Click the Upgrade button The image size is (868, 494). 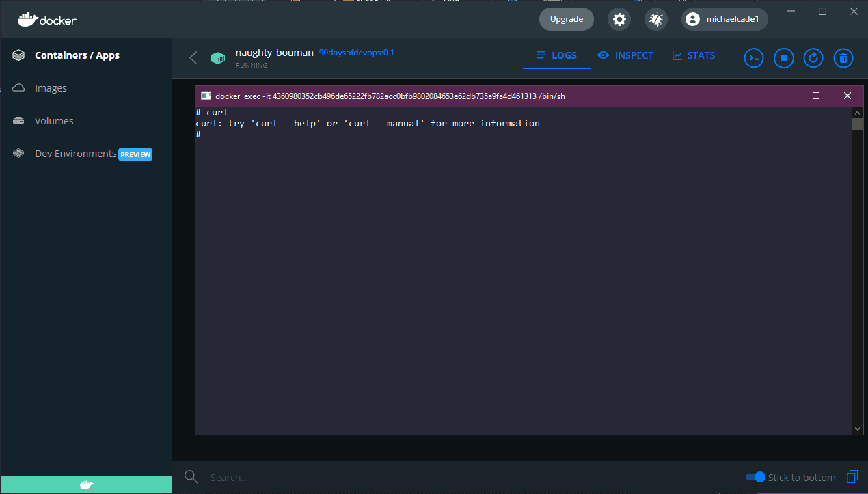coord(567,19)
